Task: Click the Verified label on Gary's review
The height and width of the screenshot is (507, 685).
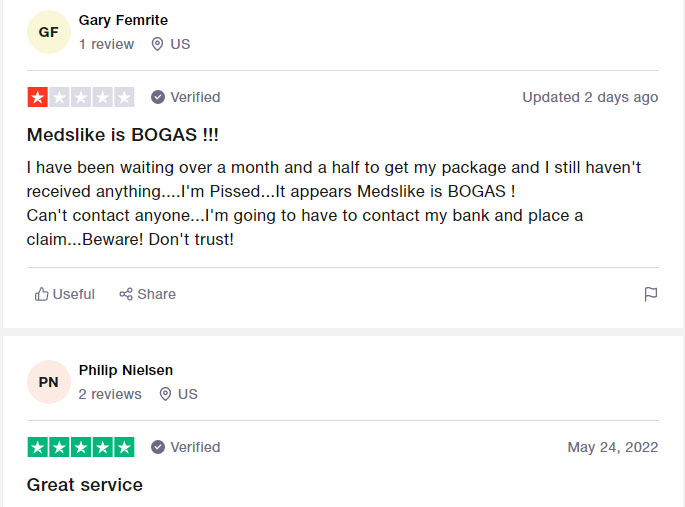Action: coord(195,97)
